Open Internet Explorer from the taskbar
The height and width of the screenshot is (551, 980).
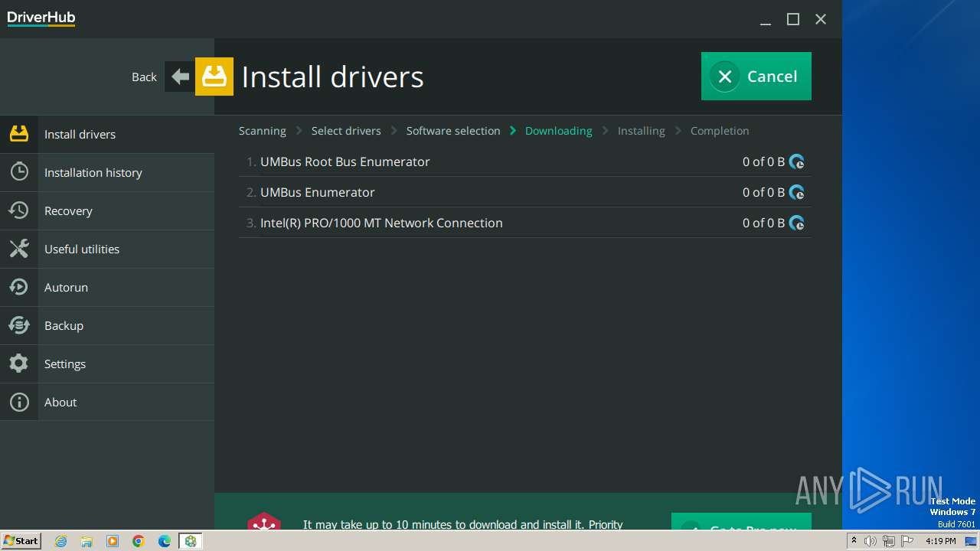[x=61, y=541]
